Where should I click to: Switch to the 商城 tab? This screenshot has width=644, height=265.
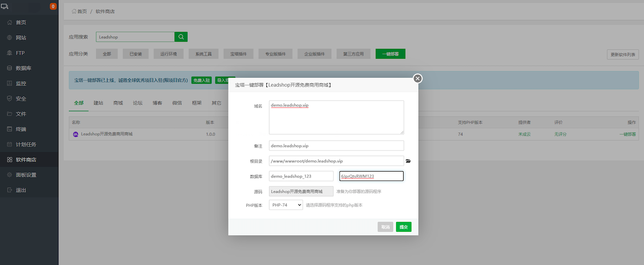tap(118, 103)
